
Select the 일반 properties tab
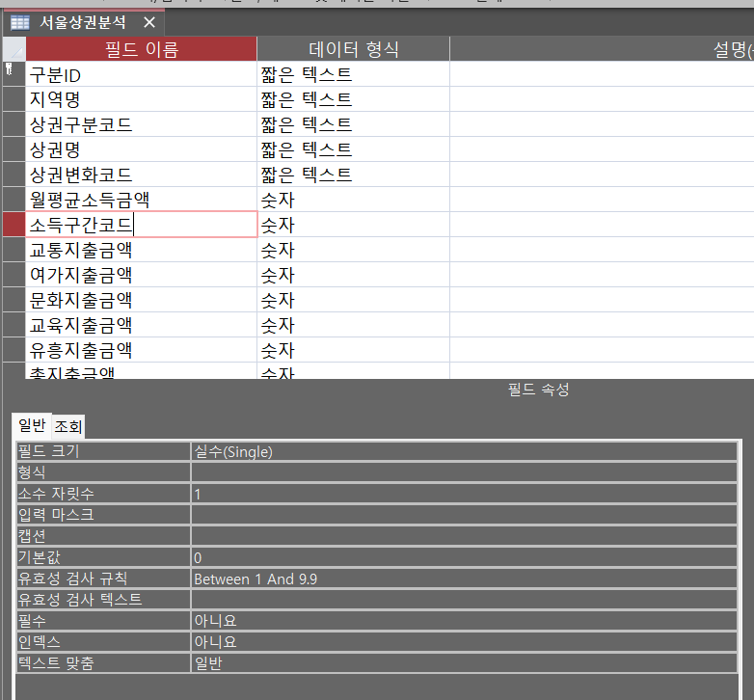pos(32,425)
